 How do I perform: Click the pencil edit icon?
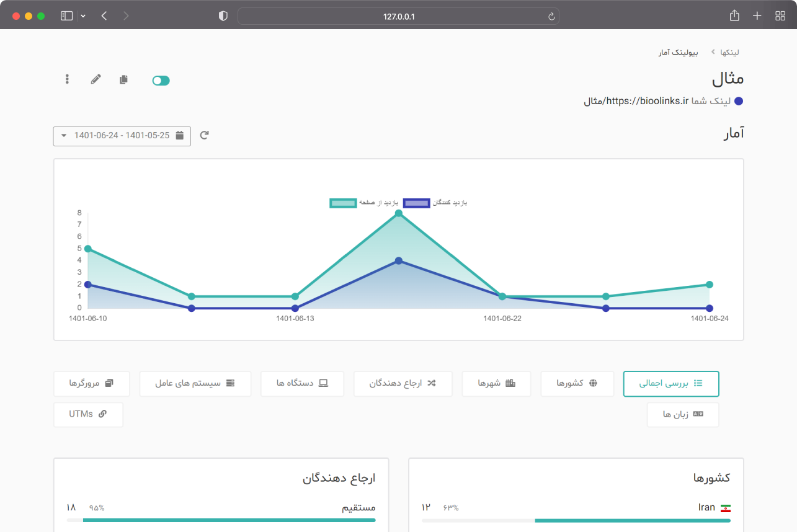tap(96, 79)
